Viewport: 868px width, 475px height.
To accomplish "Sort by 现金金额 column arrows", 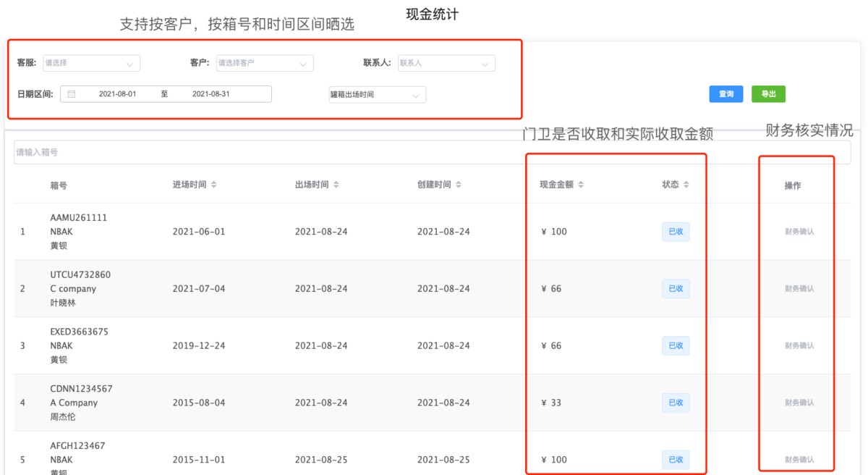I will tap(581, 185).
